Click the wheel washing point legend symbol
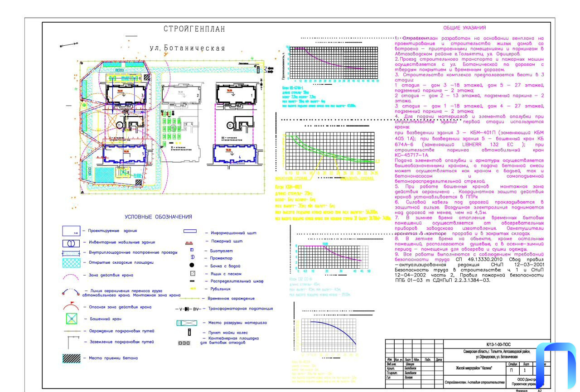 click(189, 332)
